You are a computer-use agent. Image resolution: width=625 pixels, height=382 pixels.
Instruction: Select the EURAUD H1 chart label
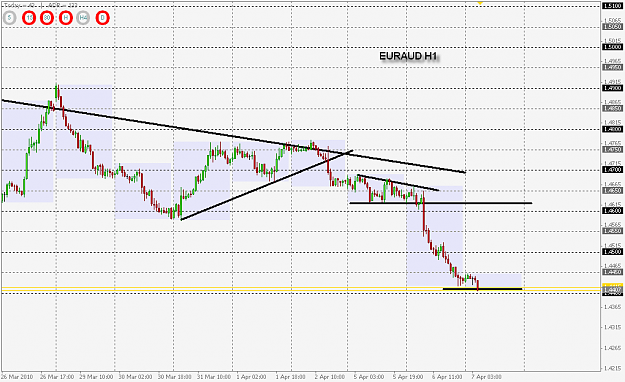408,56
